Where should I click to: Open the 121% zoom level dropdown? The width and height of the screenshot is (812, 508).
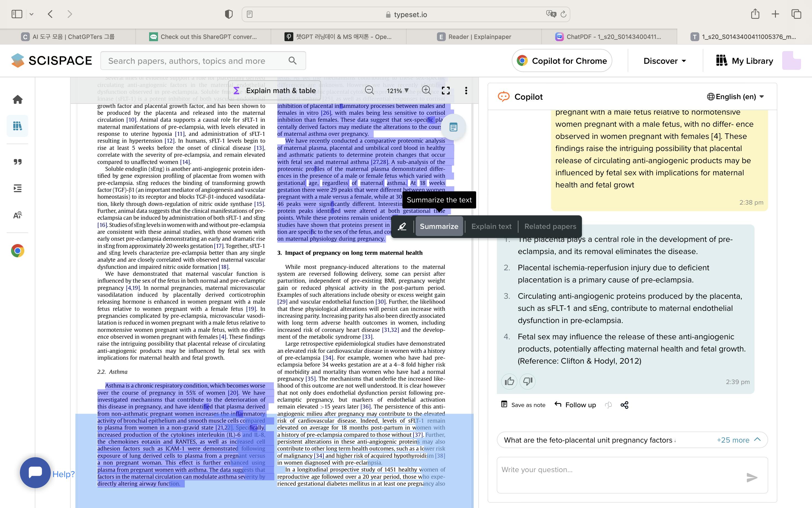pyautogui.click(x=397, y=90)
